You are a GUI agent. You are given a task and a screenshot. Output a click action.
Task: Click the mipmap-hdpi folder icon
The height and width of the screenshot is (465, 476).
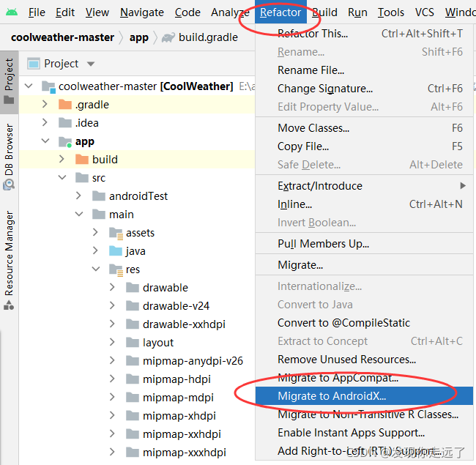pyautogui.click(x=133, y=379)
